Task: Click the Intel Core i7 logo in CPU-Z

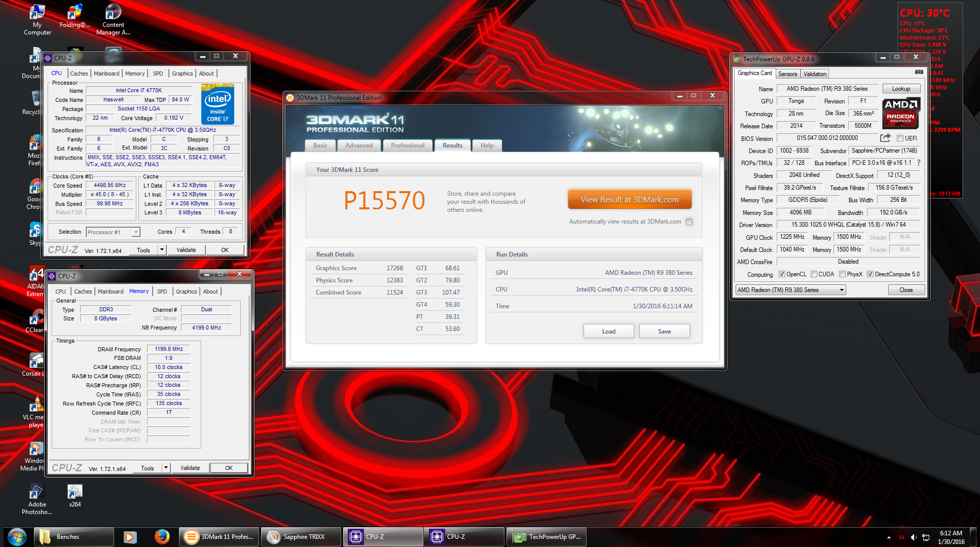Action: click(x=217, y=104)
